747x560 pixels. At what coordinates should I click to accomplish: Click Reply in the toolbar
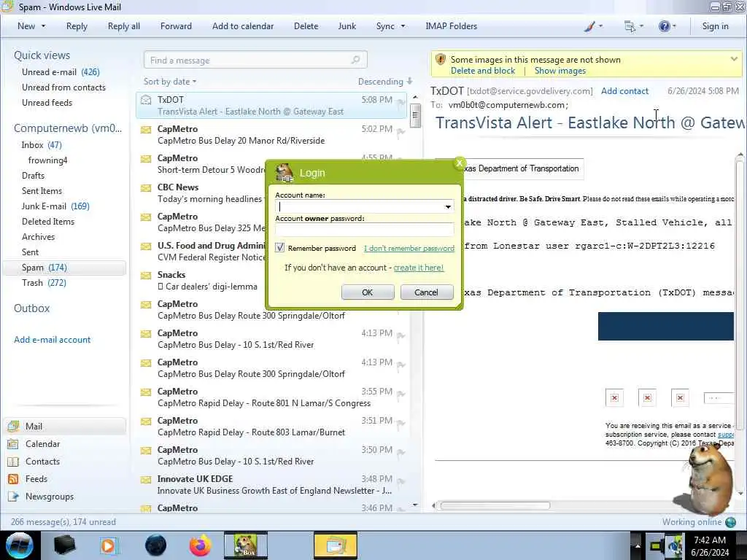tap(77, 26)
